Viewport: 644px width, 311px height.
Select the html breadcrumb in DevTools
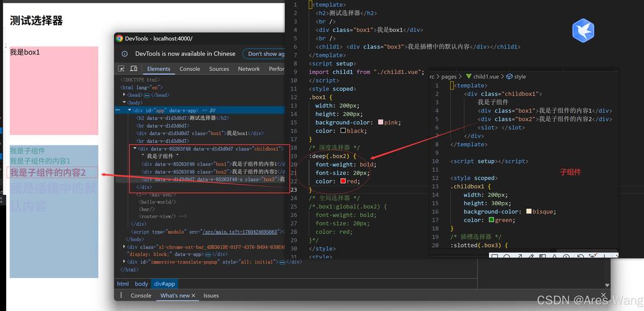(123, 284)
